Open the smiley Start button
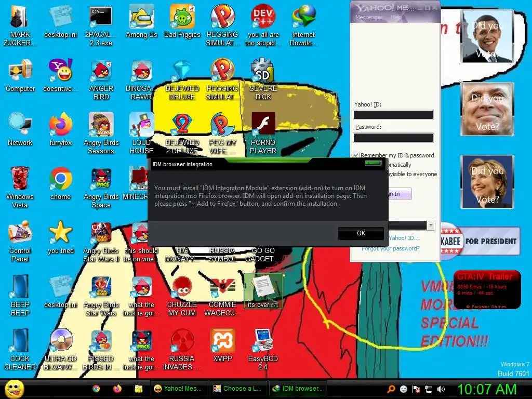532x399 pixels. [x=14, y=389]
